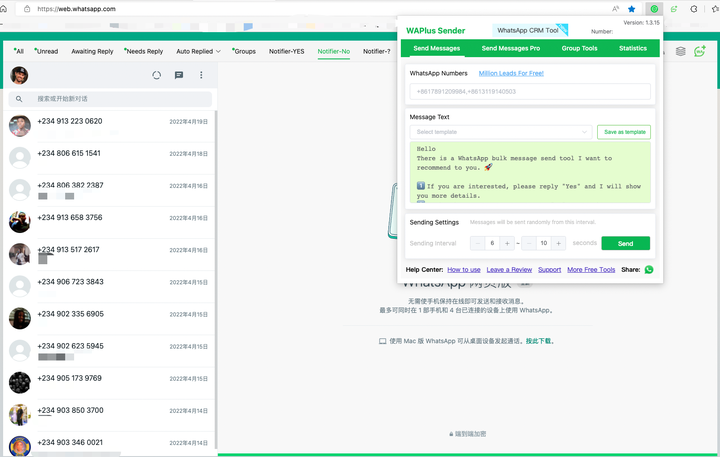Image resolution: width=720 pixels, height=457 pixels.
Task: Open chat +234 903 850 3700
Action: pos(109,416)
